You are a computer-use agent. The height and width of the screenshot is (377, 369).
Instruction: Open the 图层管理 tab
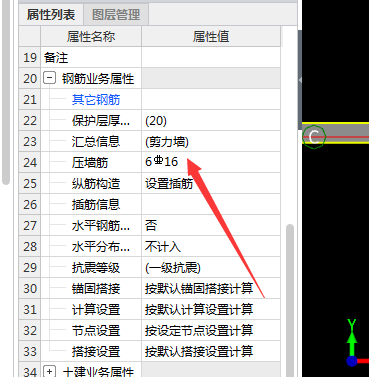click(116, 15)
